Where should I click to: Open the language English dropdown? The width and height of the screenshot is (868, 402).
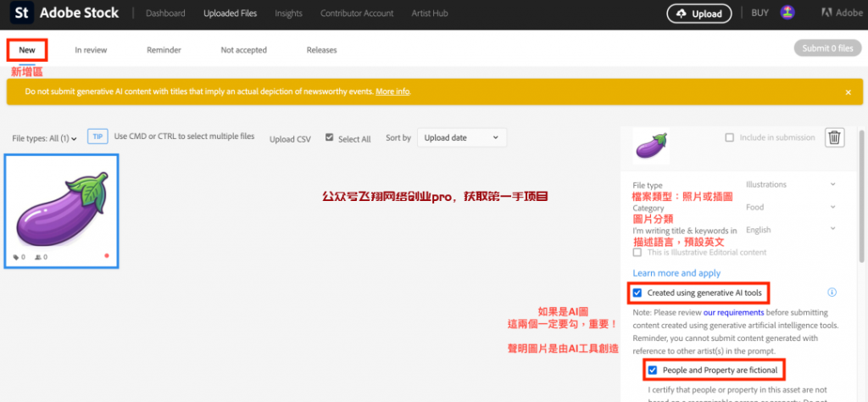point(791,230)
